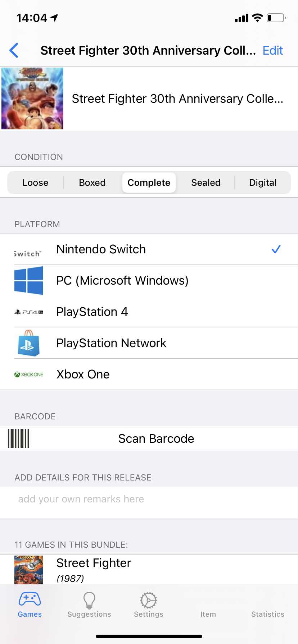Screen dimensions: 298x644
Task: Tap the back chevron arrow
Action: coord(14,50)
